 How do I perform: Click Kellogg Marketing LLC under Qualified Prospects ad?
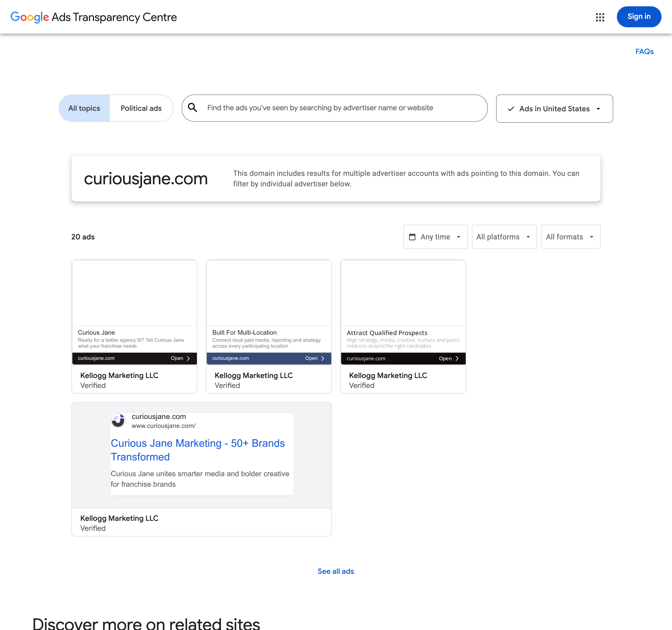[x=388, y=375]
